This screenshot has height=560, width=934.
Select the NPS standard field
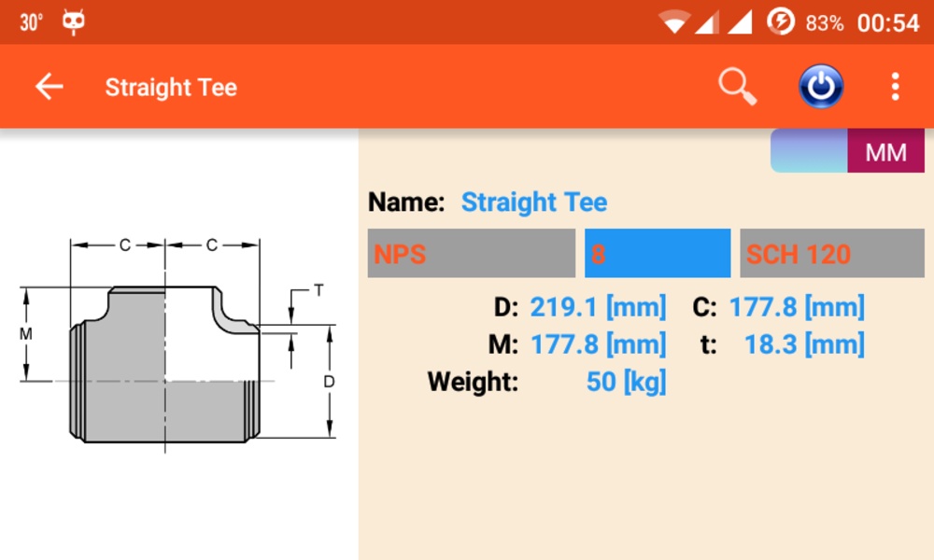coord(471,254)
